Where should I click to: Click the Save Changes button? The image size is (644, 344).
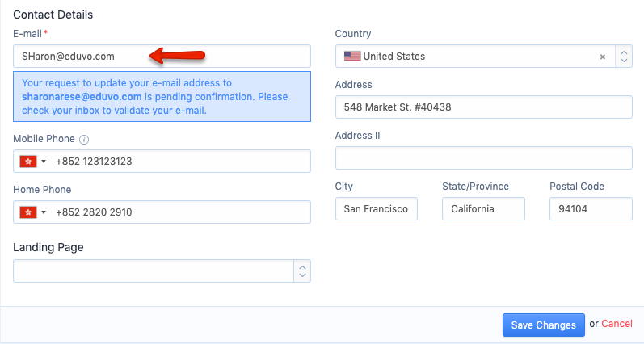click(x=543, y=325)
